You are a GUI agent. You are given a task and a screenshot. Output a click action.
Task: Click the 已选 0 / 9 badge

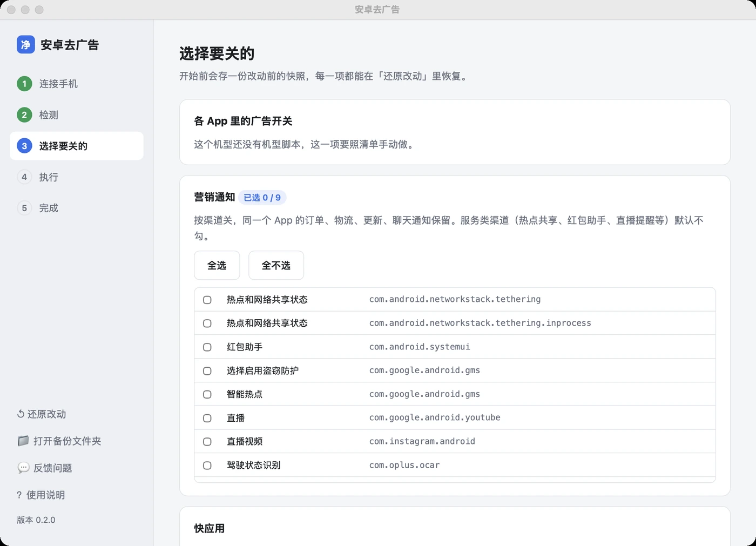pos(262,198)
